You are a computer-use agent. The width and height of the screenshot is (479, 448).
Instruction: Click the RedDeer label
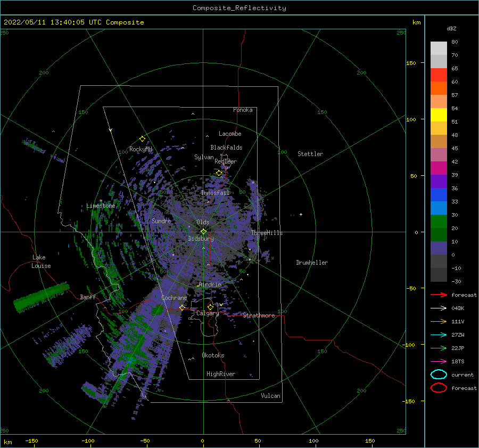[x=226, y=161]
